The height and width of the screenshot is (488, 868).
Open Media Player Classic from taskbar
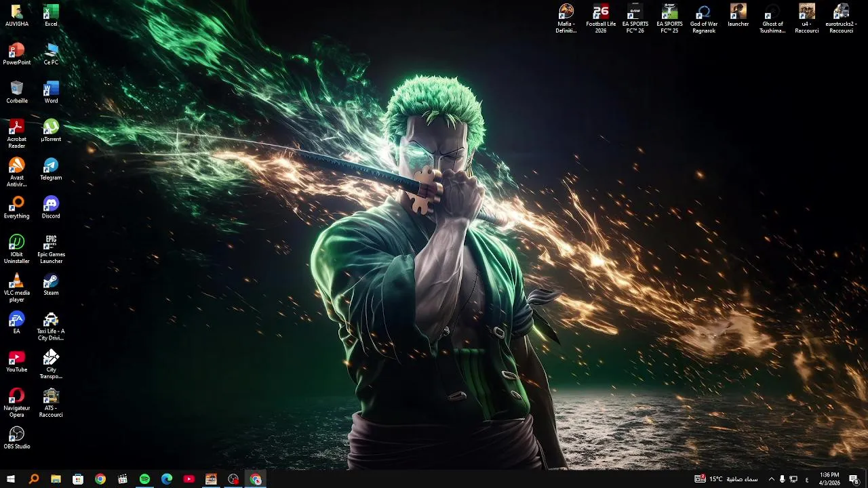click(x=123, y=479)
